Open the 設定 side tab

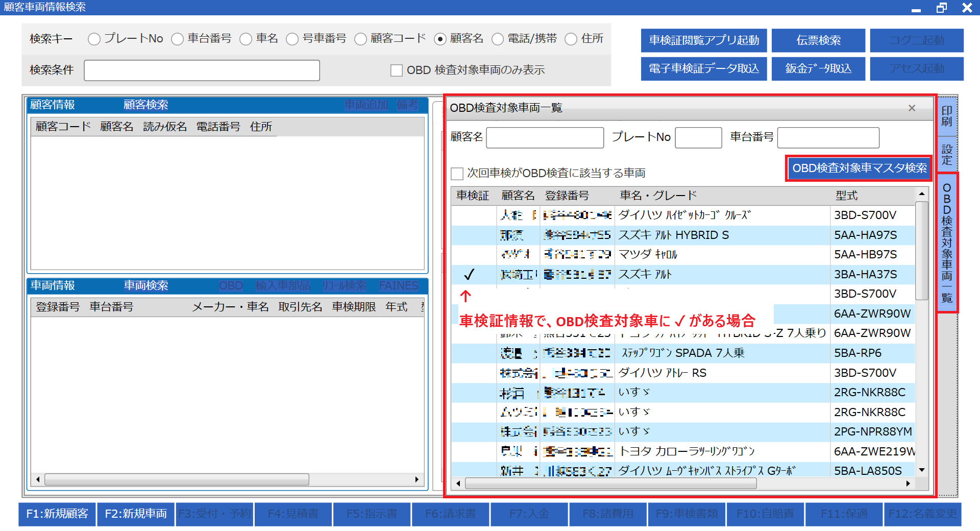(947, 154)
